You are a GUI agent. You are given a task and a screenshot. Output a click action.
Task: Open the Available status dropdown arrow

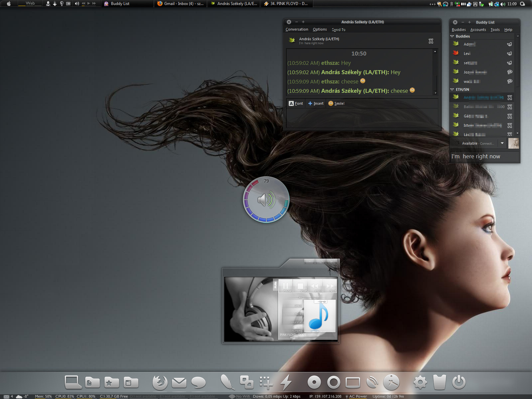tap(502, 143)
